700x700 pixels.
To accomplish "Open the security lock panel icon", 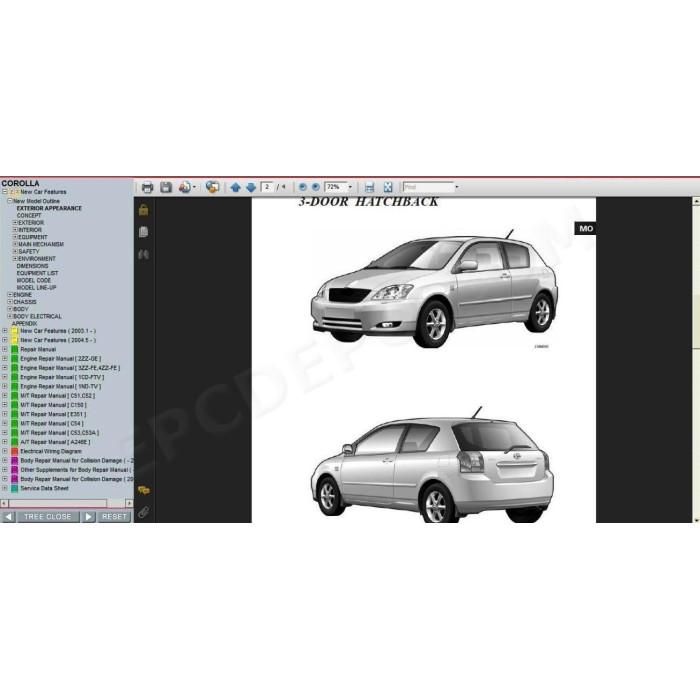I will (143, 210).
